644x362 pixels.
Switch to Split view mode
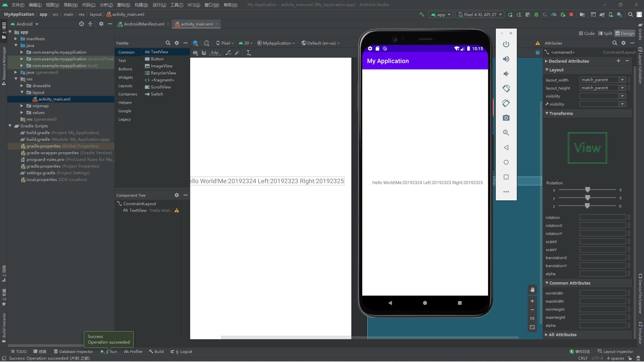click(x=605, y=33)
